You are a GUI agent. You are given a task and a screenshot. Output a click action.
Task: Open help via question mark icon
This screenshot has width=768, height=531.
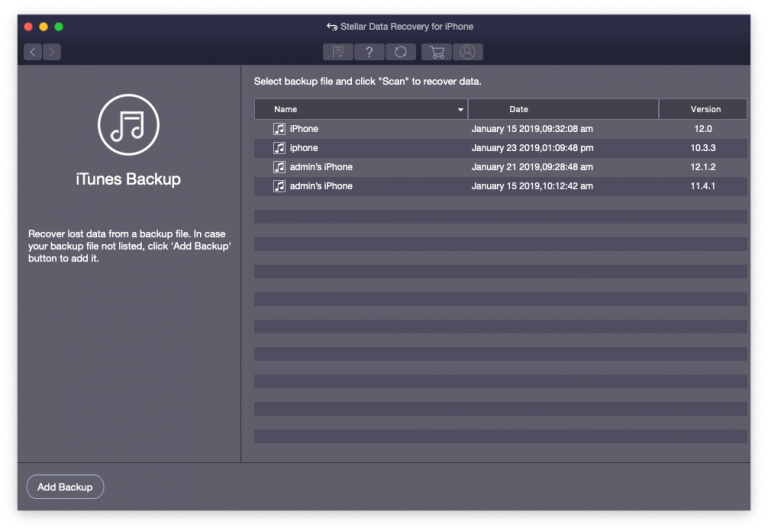(x=369, y=52)
